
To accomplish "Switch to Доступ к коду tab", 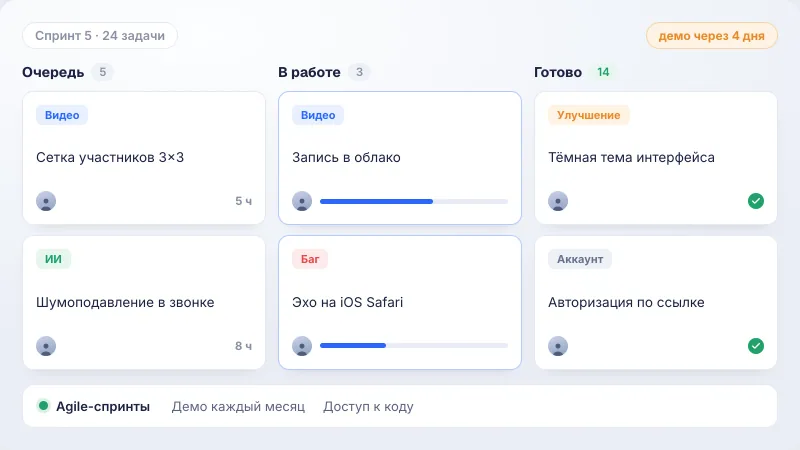I will [x=368, y=407].
